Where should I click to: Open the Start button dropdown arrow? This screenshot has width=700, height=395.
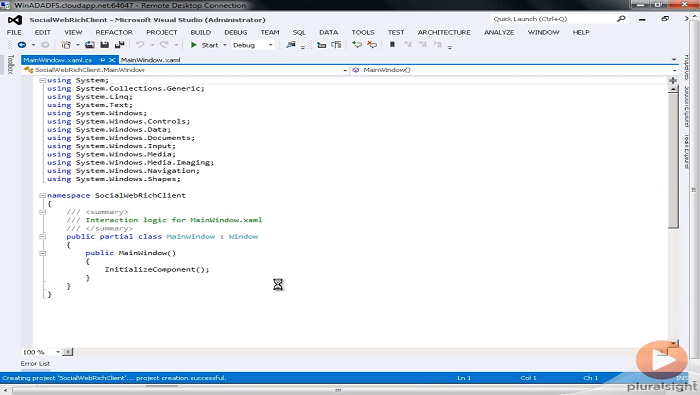225,45
